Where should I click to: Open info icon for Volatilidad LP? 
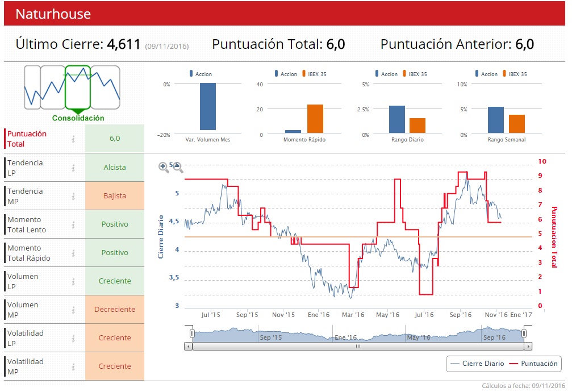click(73, 339)
